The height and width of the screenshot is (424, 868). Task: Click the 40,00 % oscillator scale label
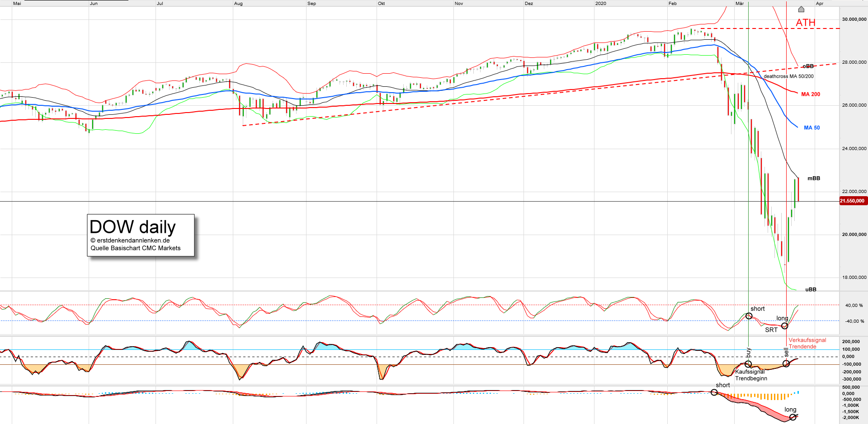point(854,306)
